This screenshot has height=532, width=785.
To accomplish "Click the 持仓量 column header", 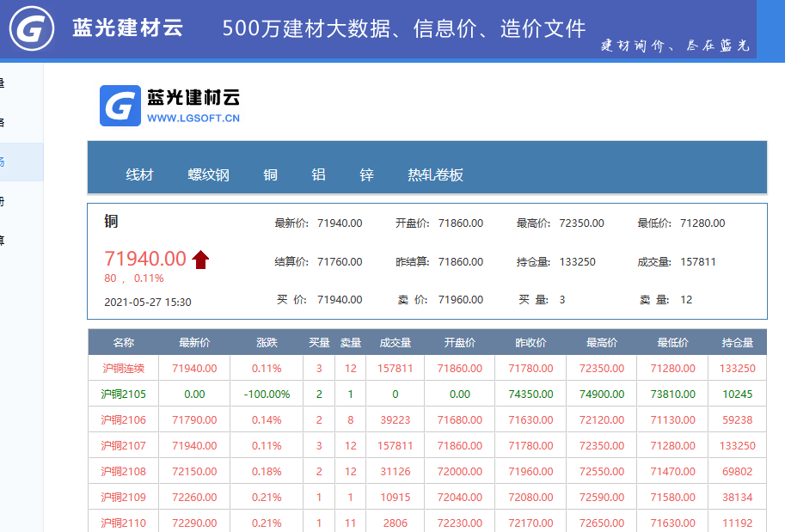I will pyautogui.click(x=738, y=342).
